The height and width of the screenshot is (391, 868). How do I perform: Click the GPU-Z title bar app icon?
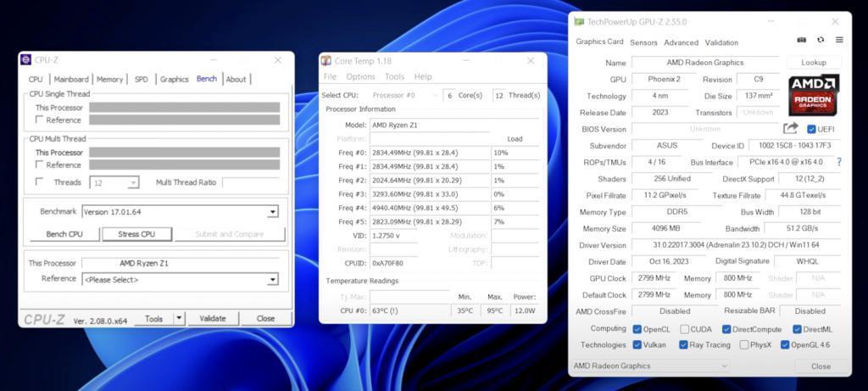click(x=579, y=22)
